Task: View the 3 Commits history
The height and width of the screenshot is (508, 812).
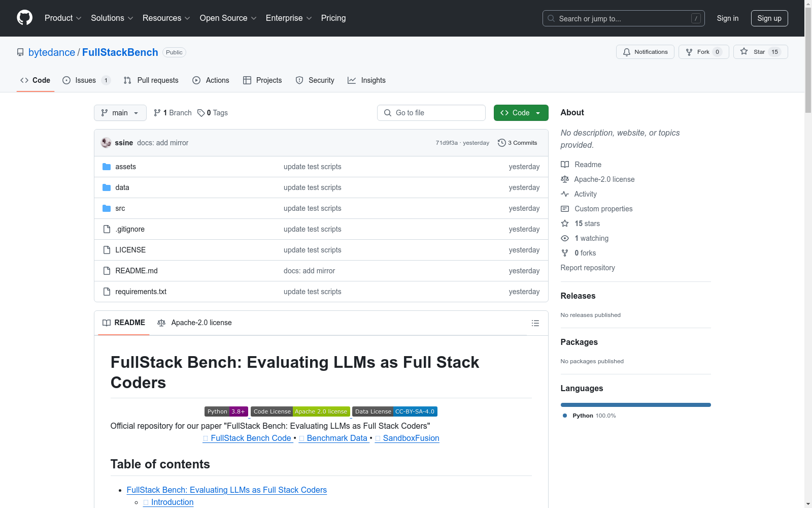Action: point(518,143)
